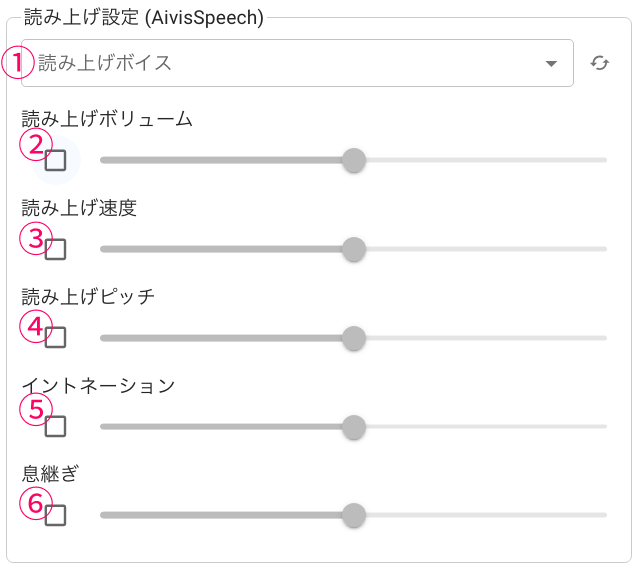Click the 読み上げ速度 slider handle
636x569 pixels.
click(353, 249)
